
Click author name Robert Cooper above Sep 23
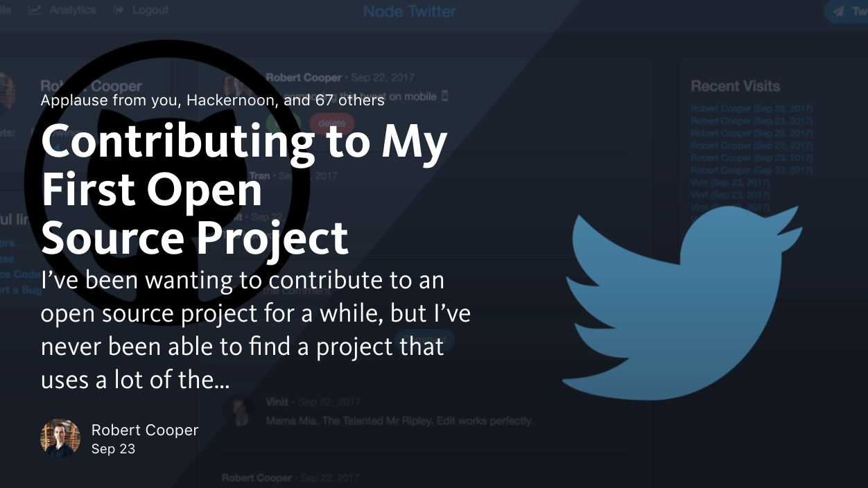145,430
